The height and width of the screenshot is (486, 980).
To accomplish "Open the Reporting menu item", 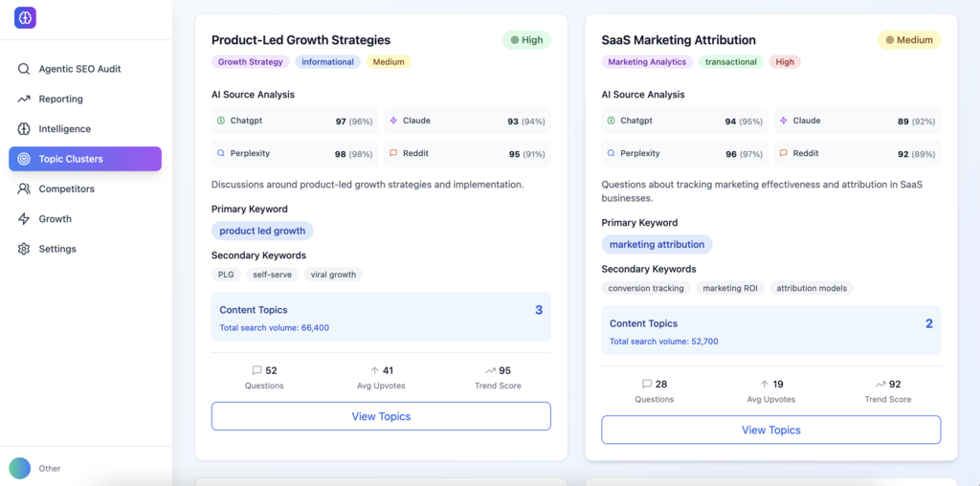I will click(85, 99).
